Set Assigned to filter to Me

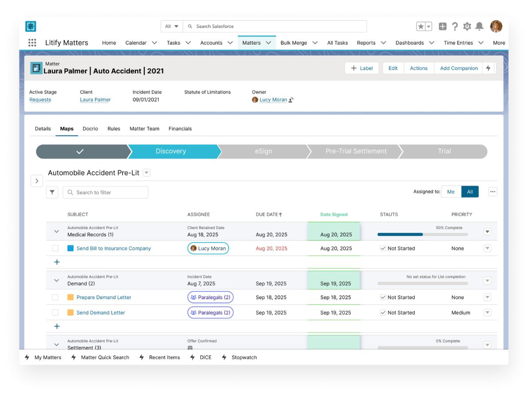pos(451,192)
